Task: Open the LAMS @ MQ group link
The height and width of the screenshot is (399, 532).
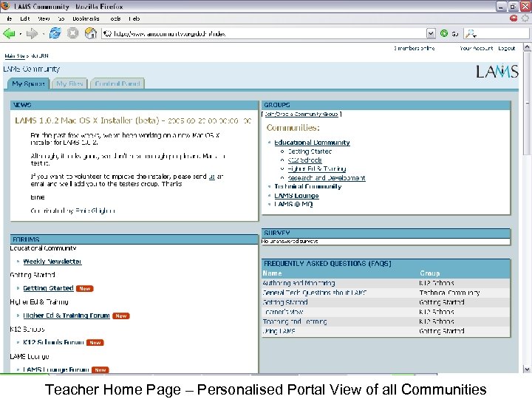Action: [293, 204]
